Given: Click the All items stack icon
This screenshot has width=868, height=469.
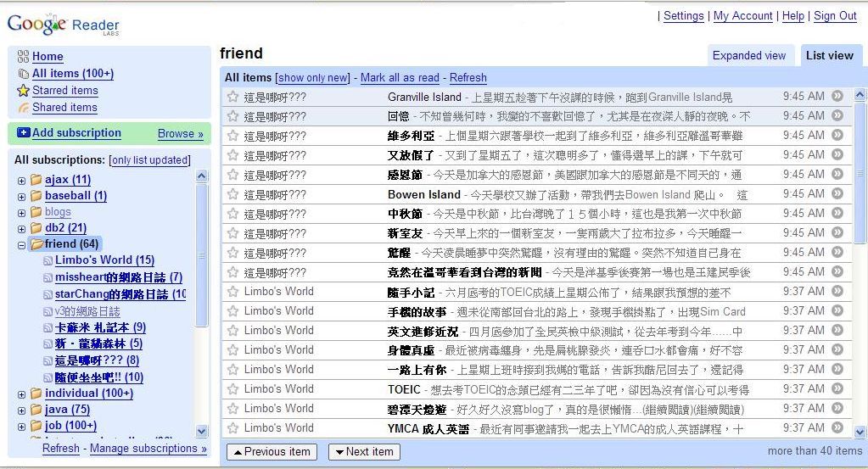Looking at the screenshot, I should [23, 74].
